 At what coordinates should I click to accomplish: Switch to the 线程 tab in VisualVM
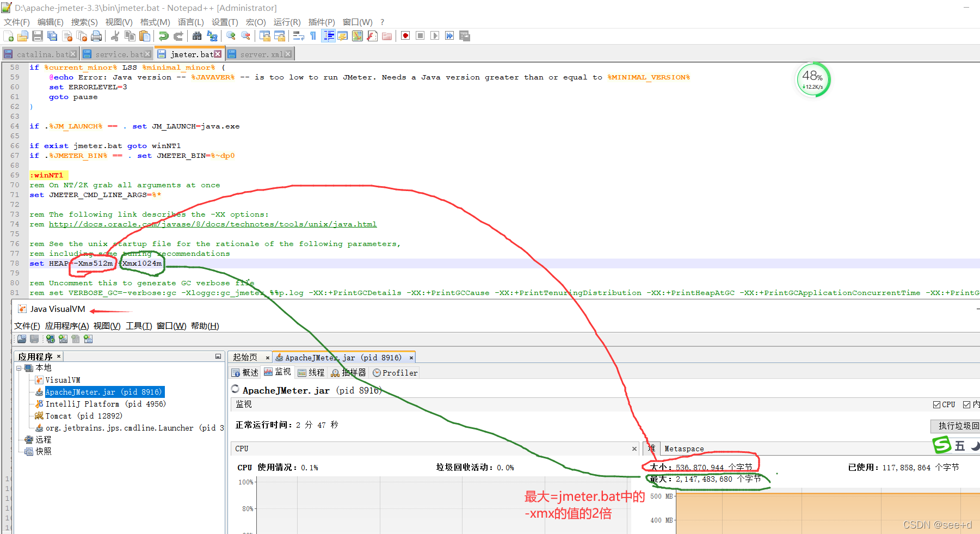click(x=311, y=372)
